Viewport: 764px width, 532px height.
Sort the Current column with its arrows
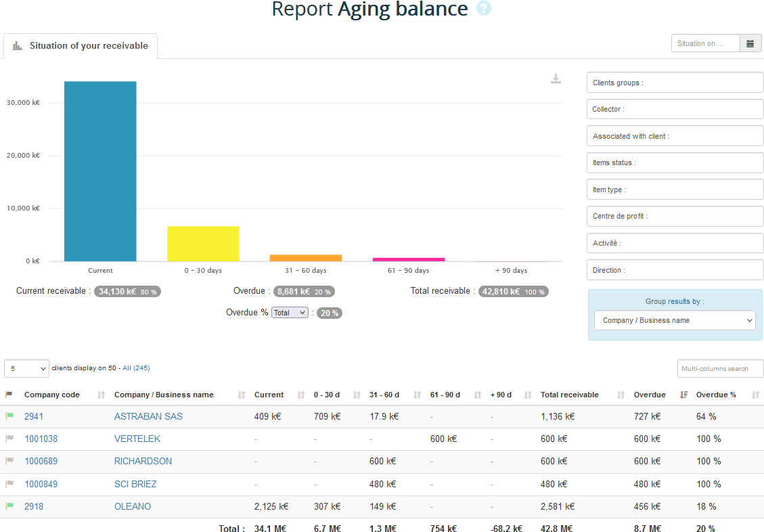coord(301,395)
